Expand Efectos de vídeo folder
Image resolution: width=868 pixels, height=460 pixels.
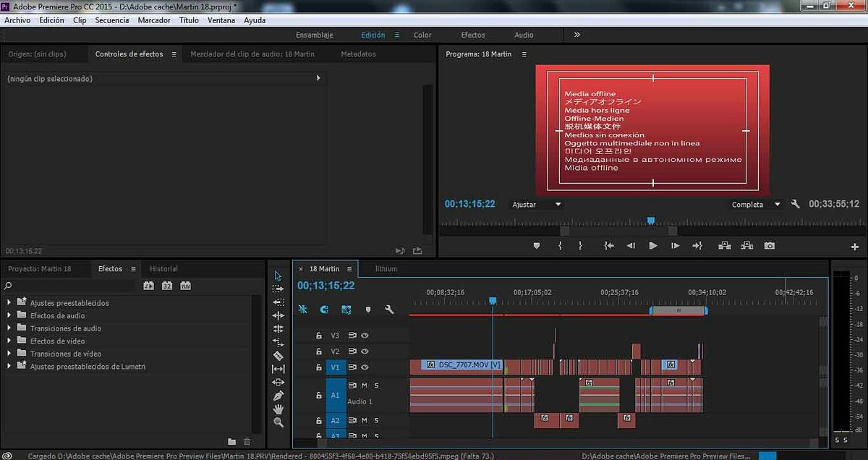click(9, 341)
